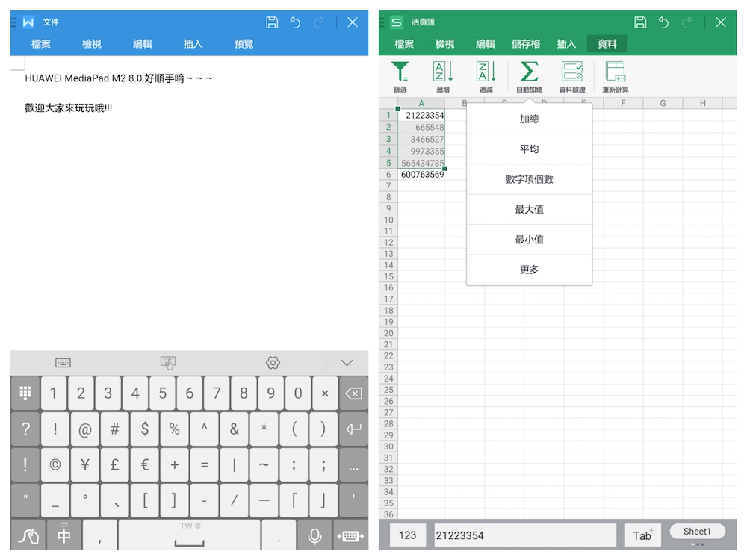Expand 更多 in the autosum menu
Image resolution: width=747 pixels, height=560 pixels.
pos(529,270)
